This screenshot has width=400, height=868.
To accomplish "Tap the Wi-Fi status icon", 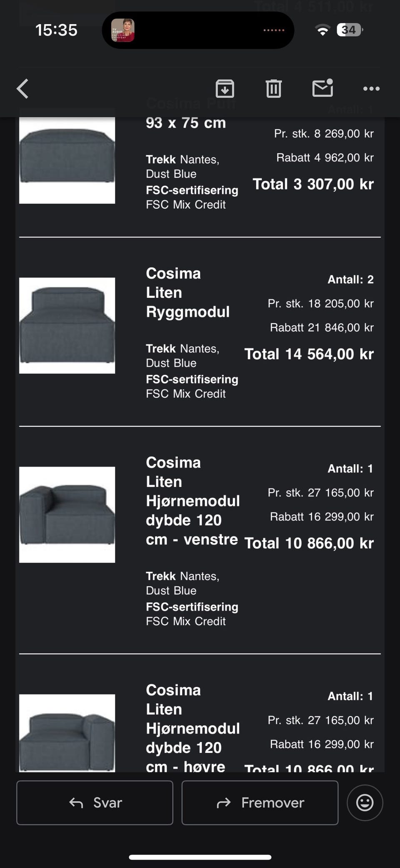I will (x=322, y=30).
